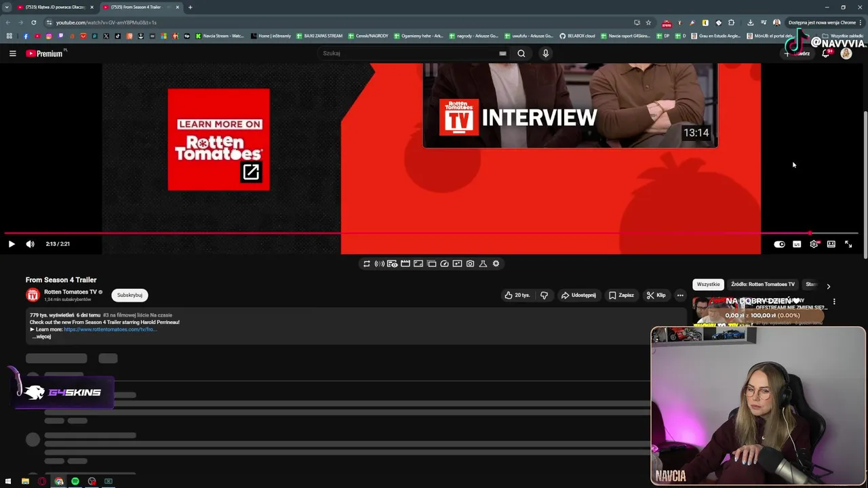Mute the video with the speaker icon
868x488 pixels.
pyautogui.click(x=30, y=244)
